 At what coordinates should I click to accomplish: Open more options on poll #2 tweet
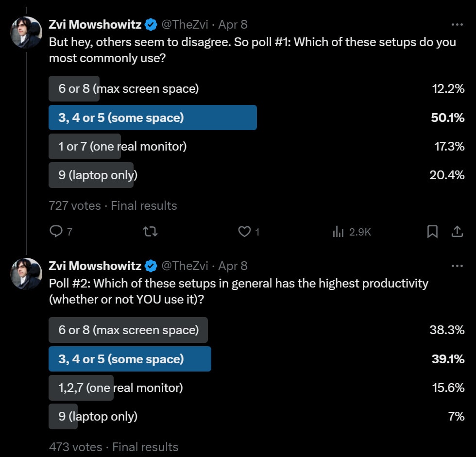point(457,266)
